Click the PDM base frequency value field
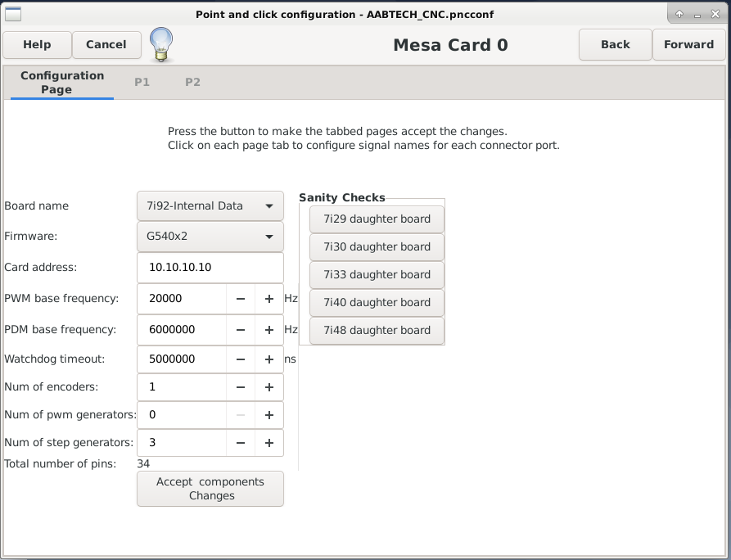 pyautogui.click(x=182, y=330)
